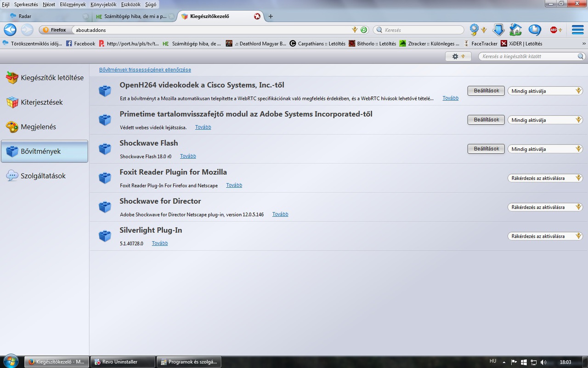Click the Windows logo tray icon
This screenshot has width=588, height=368.
pos(524,362)
